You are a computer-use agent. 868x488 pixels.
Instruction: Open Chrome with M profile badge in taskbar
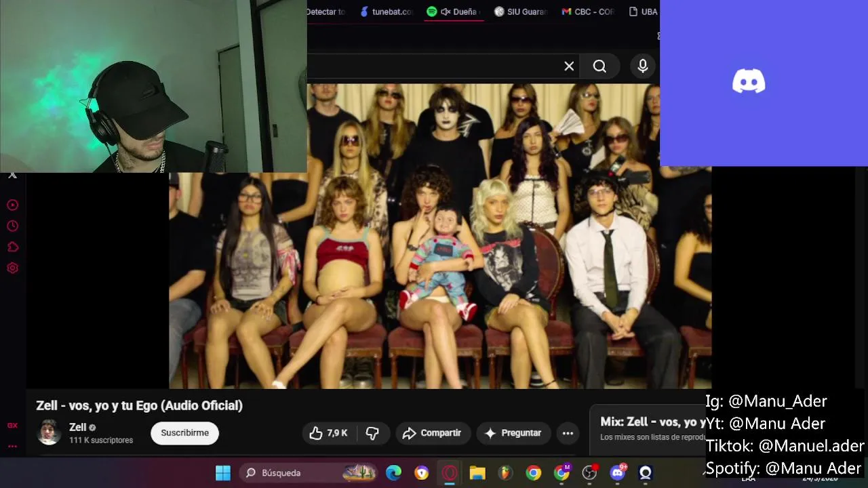click(561, 472)
